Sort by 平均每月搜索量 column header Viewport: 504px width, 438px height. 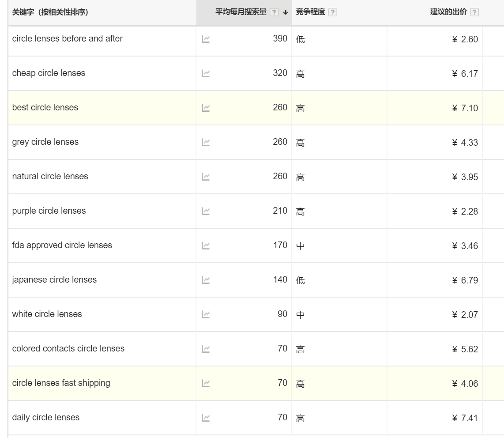point(241,12)
